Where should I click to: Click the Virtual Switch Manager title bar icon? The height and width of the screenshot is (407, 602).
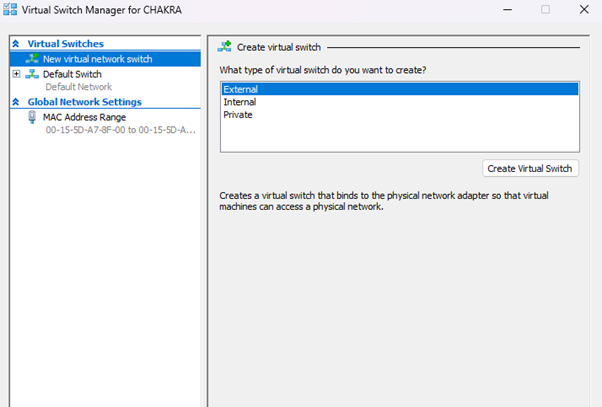[x=10, y=10]
